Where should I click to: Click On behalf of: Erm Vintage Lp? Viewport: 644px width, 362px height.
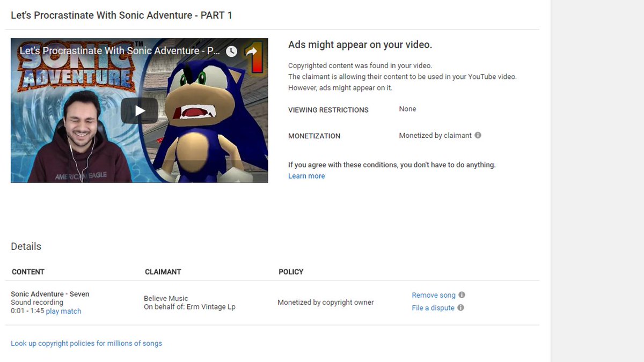coord(189,307)
